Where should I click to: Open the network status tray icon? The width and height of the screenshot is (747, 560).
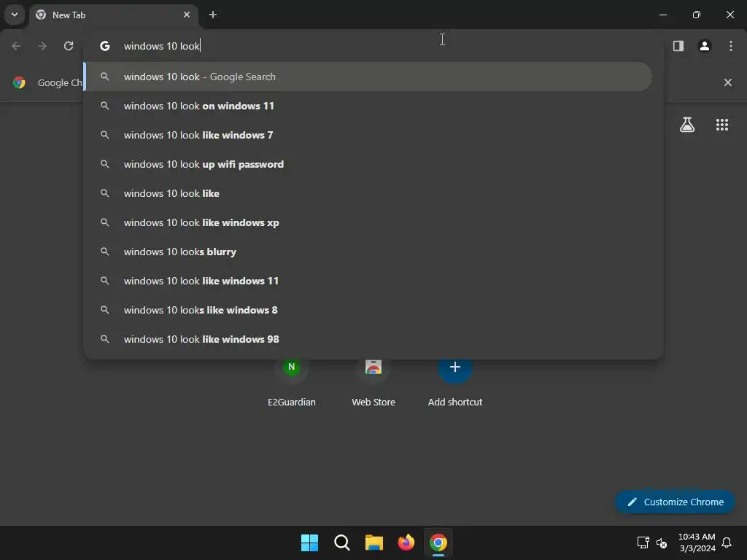643,542
